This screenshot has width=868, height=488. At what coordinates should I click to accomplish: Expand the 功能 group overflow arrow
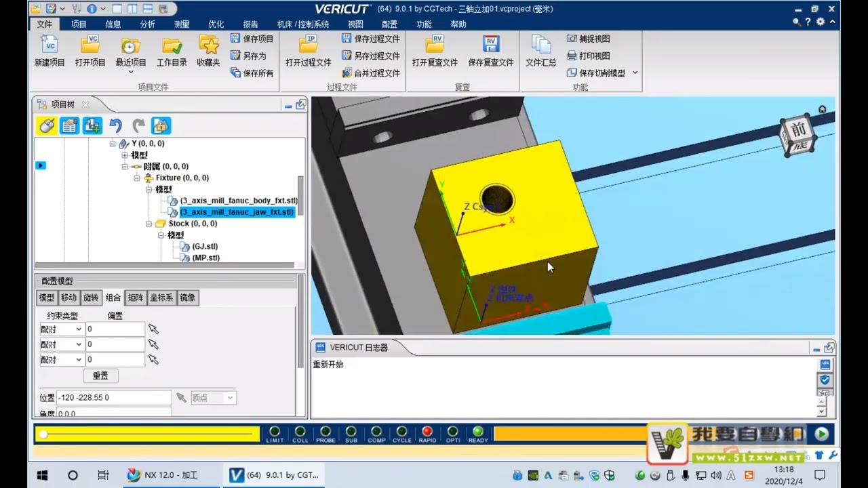[x=635, y=73]
